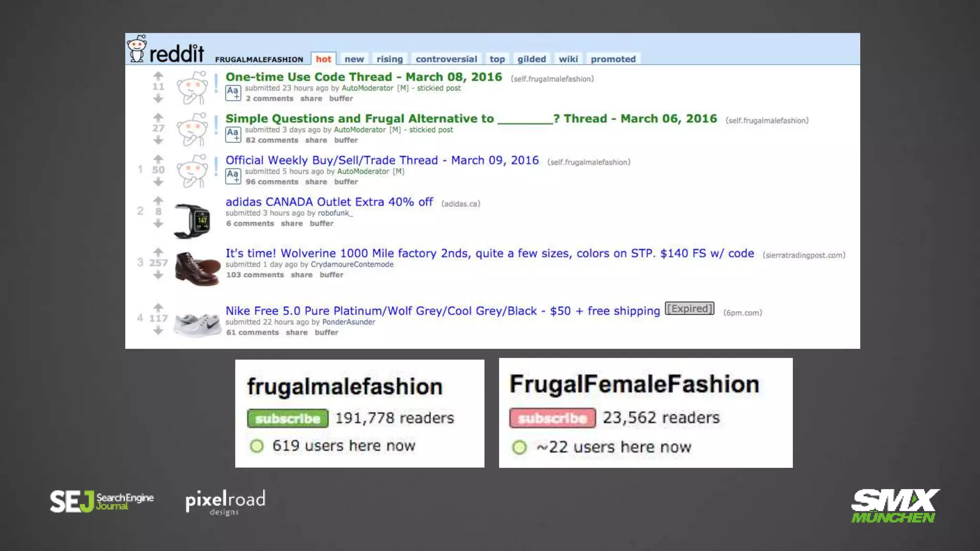
Task: Subscribe to FrugalFemaleFashion with red button
Action: 552,418
